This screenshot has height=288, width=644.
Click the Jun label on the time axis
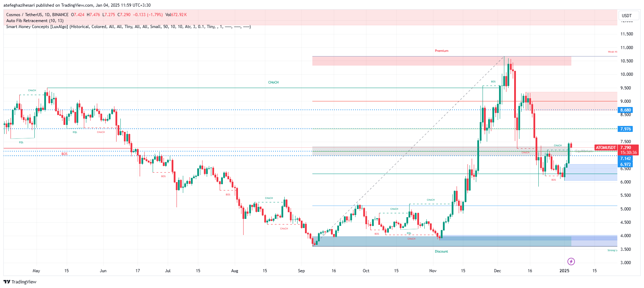point(103,271)
